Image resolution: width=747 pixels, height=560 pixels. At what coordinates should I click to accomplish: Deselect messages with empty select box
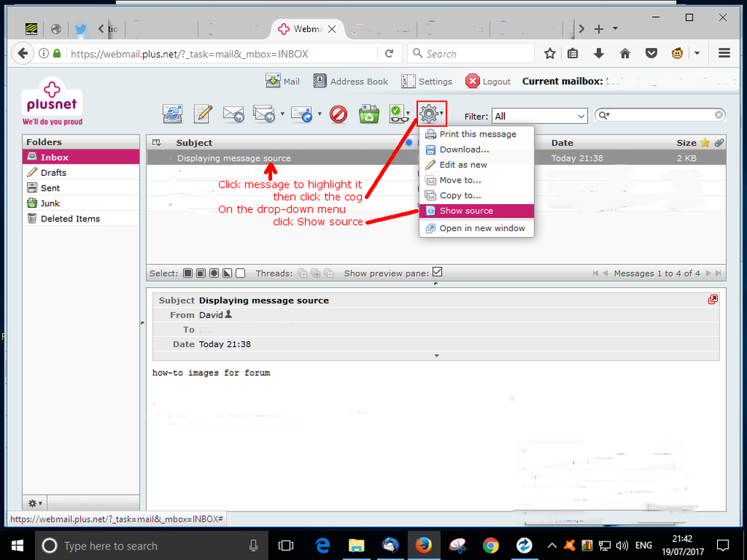tap(239, 273)
